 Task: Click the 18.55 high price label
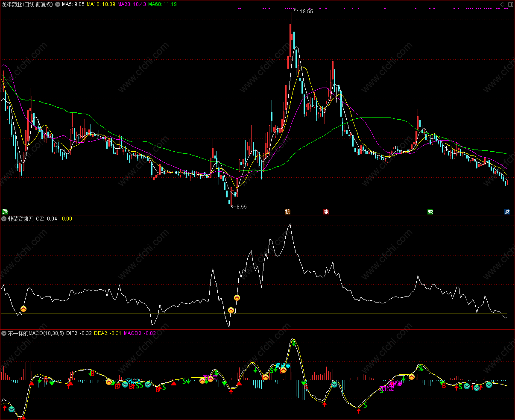point(306,12)
